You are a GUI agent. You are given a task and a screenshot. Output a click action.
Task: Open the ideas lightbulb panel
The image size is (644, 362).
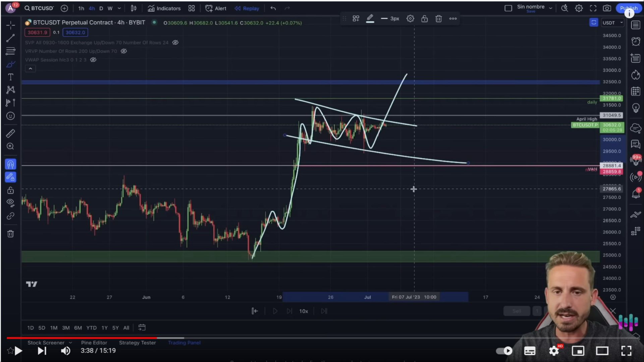636,108
